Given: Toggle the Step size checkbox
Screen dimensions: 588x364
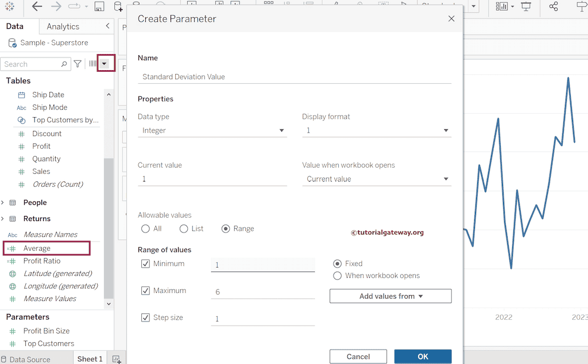Looking at the screenshot, I should coord(145,317).
